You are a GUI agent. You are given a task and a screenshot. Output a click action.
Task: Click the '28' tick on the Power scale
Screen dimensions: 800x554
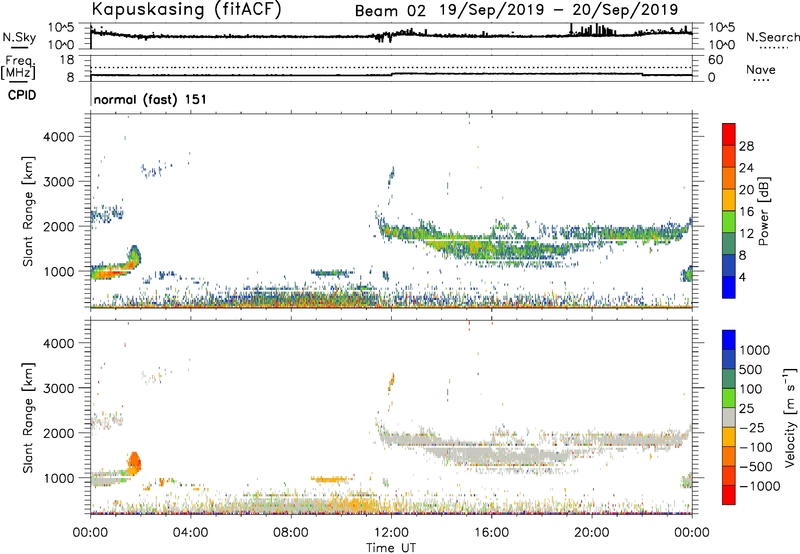pos(746,146)
